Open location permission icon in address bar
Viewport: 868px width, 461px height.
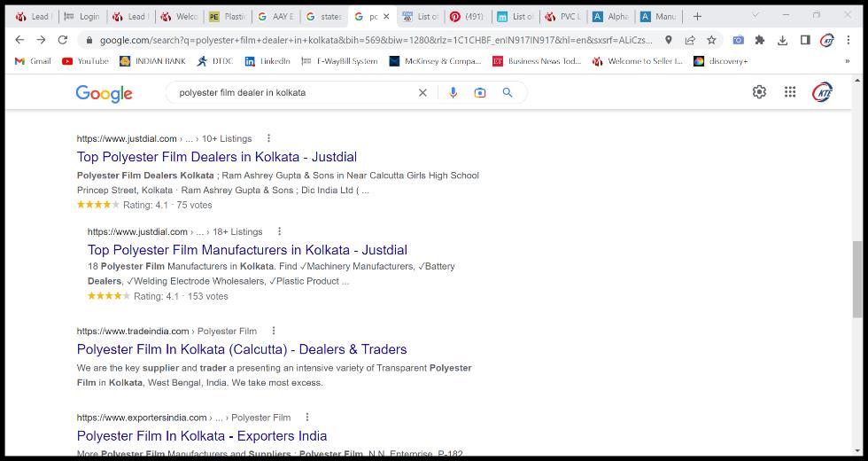tap(669, 40)
